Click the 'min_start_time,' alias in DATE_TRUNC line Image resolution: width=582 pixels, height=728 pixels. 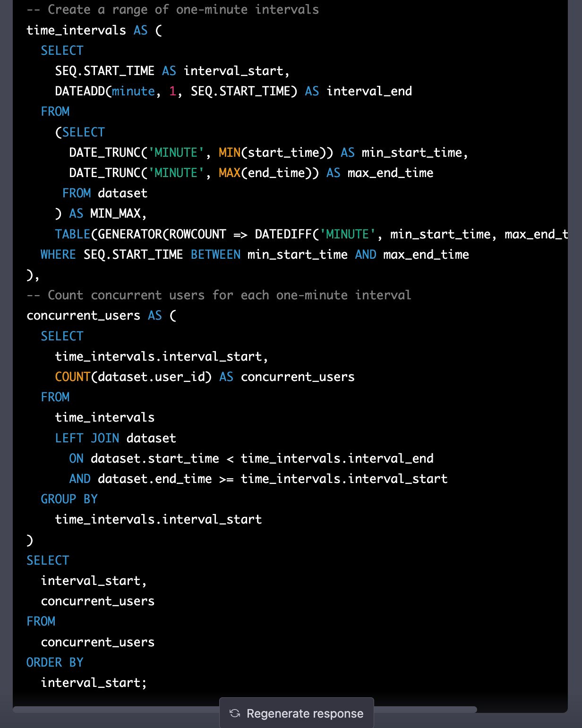point(415,153)
